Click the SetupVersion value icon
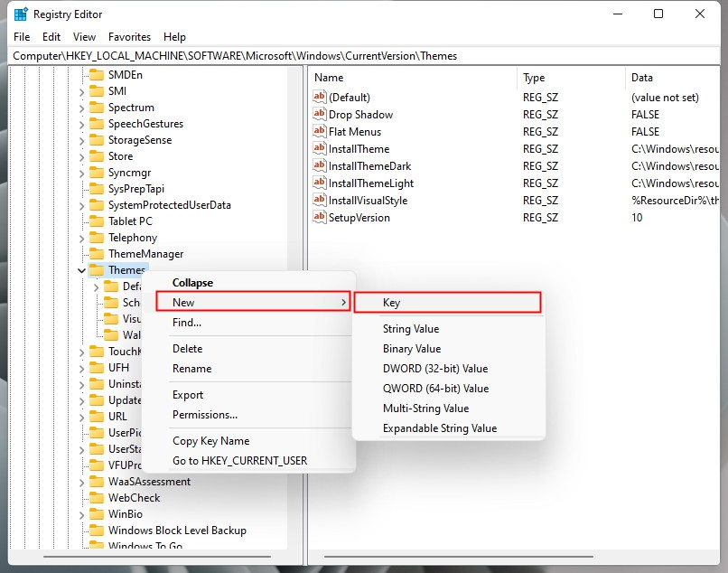Viewport: 728px width, 573px height. (319, 217)
